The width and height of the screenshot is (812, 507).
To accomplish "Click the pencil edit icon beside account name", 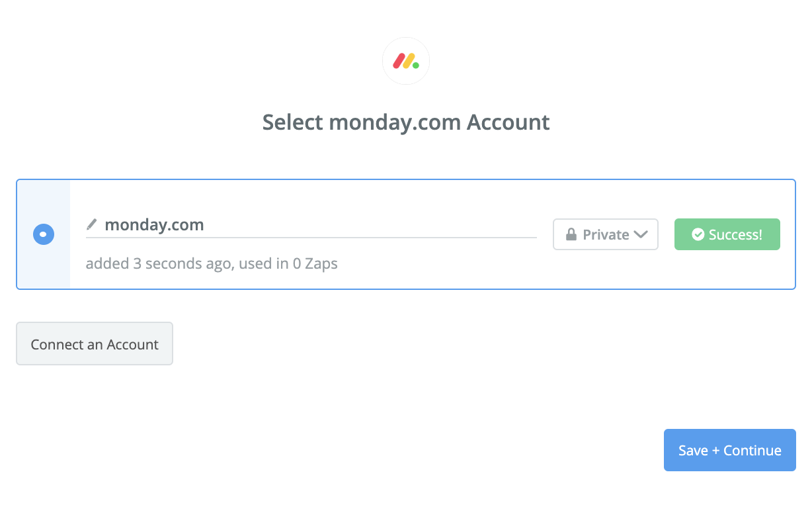I will pyautogui.click(x=92, y=224).
